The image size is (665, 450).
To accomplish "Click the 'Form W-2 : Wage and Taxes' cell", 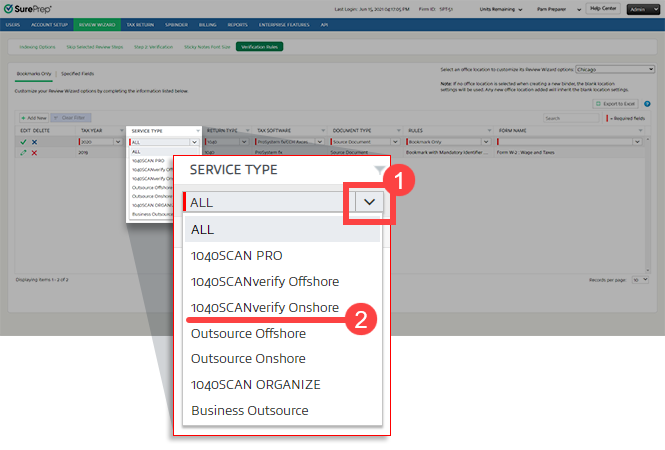I will click(525, 153).
